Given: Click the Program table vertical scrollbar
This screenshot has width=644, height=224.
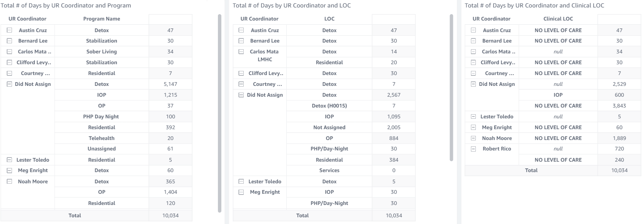Looking at the screenshot, I should point(219,112).
